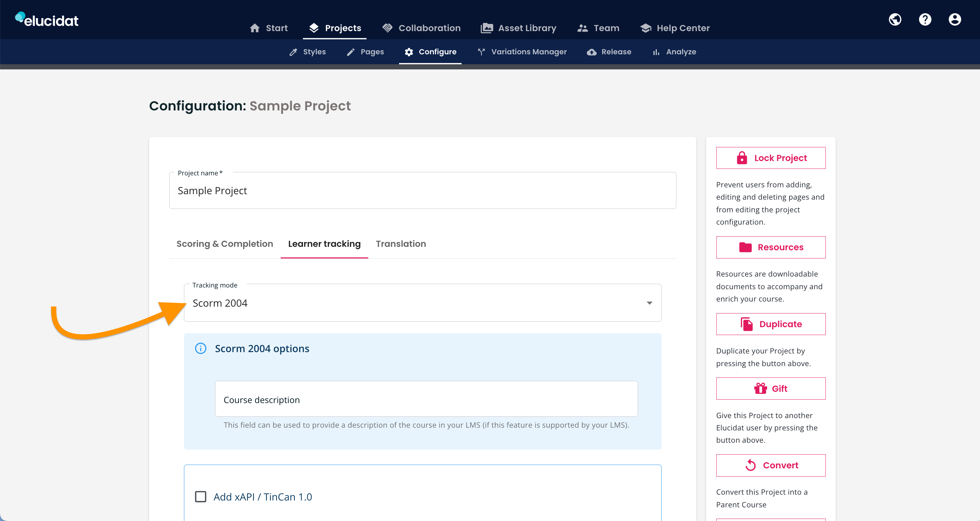Click the Variations Manager branch icon
Viewport: 980px width, 521px height.
click(481, 52)
